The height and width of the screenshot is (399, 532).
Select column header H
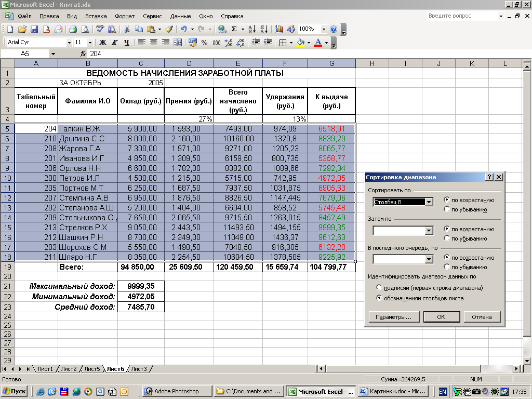point(372,63)
